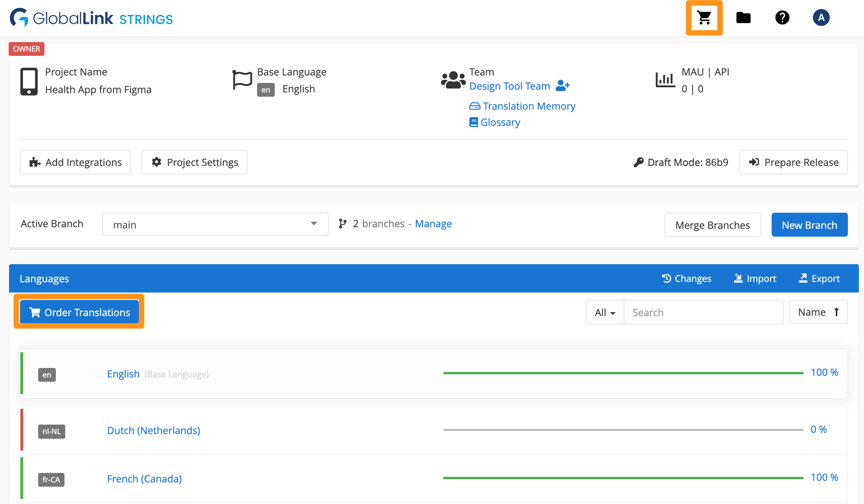The width and height of the screenshot is (864, 504).
Task: Click the Draft Mode key icon
Action: tap(638, 162)
